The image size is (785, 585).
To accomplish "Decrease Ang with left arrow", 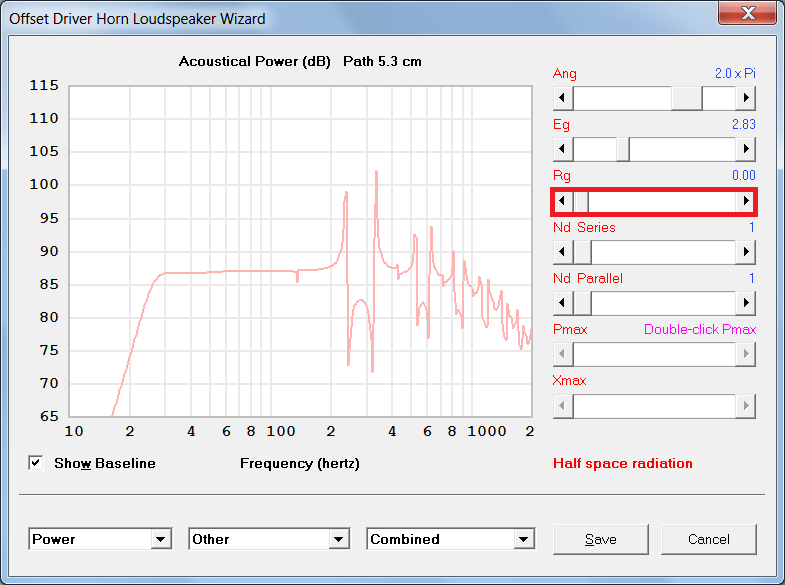I will coord(563,98).
